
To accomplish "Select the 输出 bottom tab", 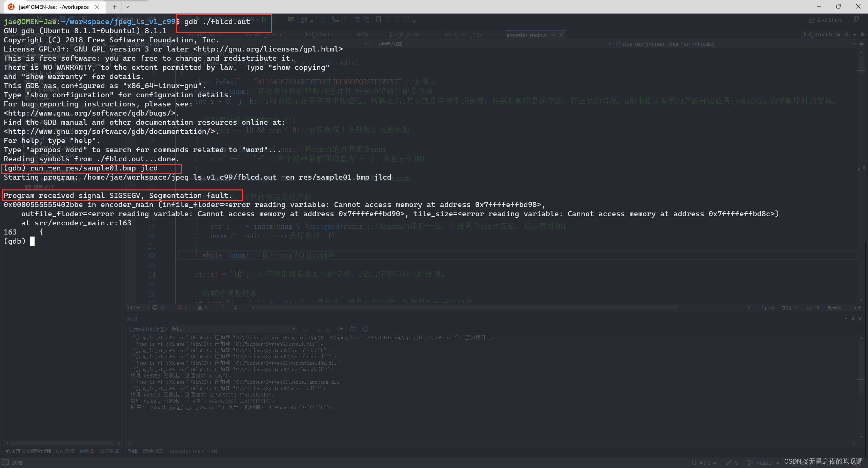I will pos(133,451).
